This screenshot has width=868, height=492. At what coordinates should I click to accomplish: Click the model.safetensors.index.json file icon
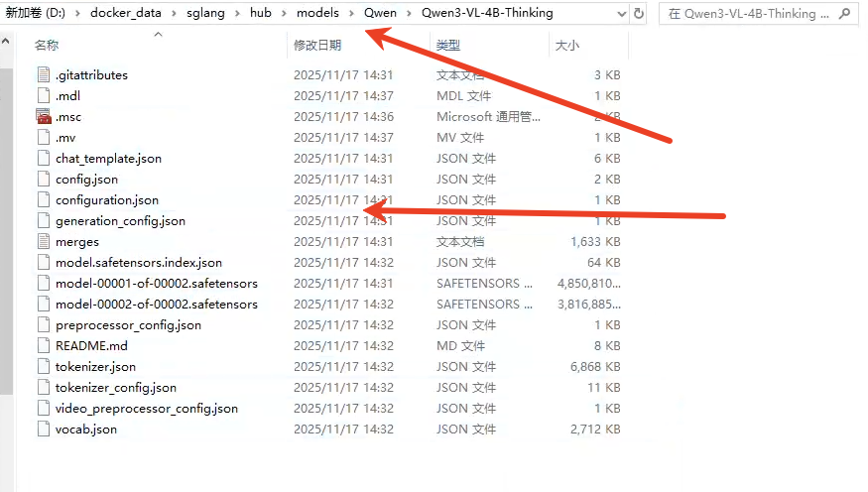tap(44, 262)
